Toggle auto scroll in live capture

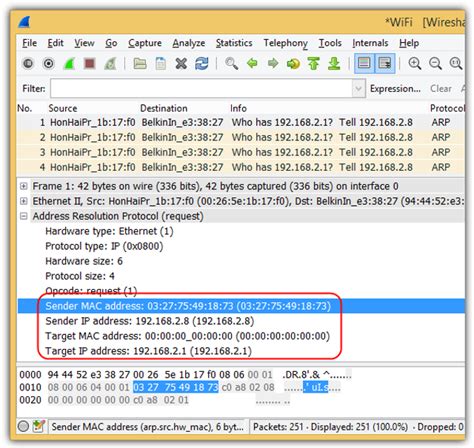click(385, 63)
